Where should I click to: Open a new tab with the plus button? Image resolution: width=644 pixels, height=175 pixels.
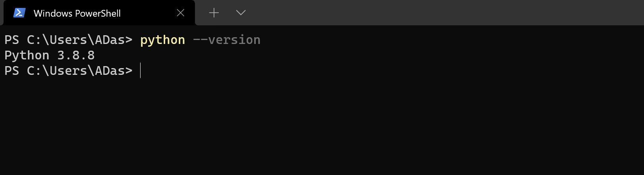point(214,13)
